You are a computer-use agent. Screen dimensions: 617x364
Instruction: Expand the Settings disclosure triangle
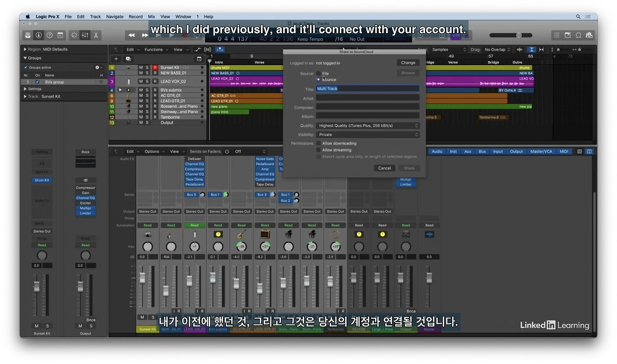(25, 89)
